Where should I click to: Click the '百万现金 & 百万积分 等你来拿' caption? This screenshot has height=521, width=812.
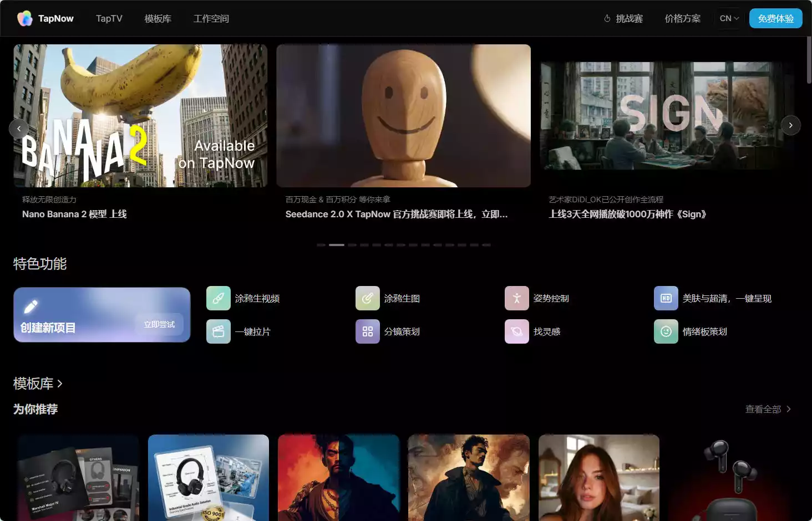pos(338,200)
